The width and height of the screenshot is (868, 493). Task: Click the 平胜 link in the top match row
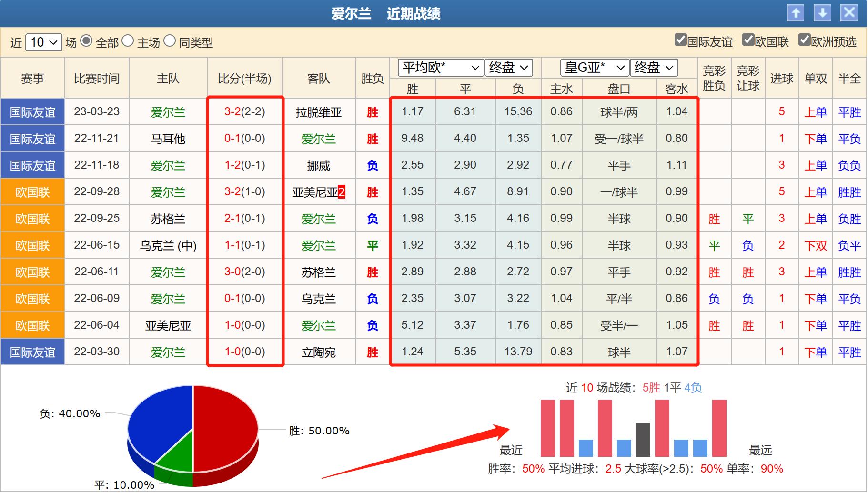click(849, 112)
